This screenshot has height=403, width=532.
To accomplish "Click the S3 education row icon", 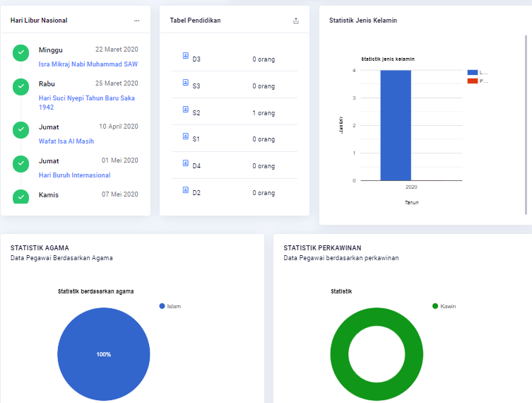I will pos(186,82).
